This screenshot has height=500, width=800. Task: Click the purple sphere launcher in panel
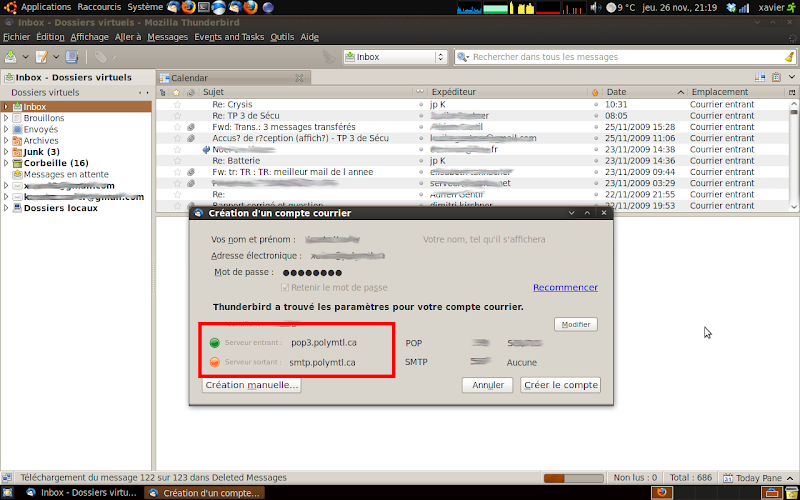(x=268, y=7)
